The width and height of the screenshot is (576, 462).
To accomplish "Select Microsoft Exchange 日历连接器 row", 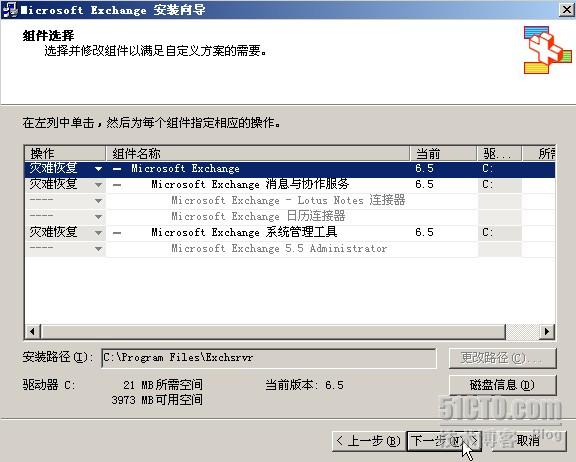I will [x=289, y=217].
